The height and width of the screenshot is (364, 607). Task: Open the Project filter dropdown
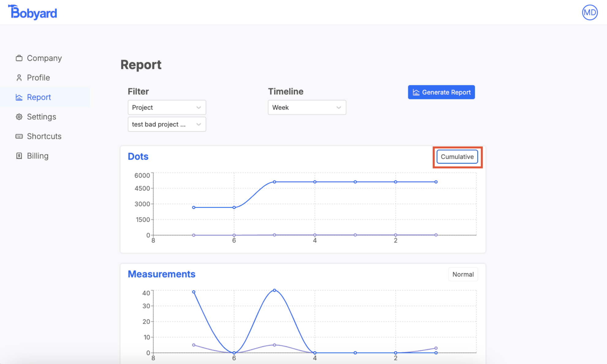(167, 107)
